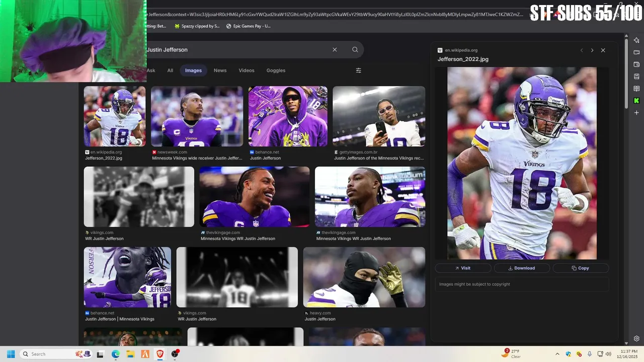
Task: Close the image preview panel
Action: point(603,50)
